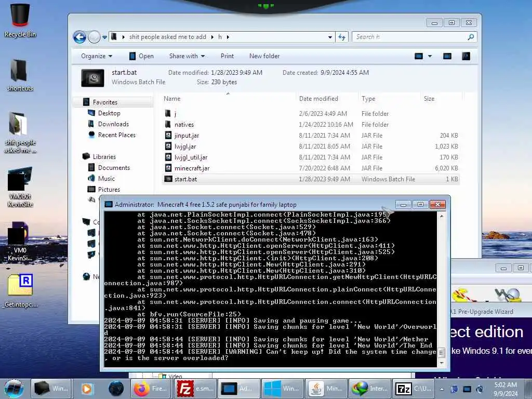Select the natives folder

coord(311,125)
